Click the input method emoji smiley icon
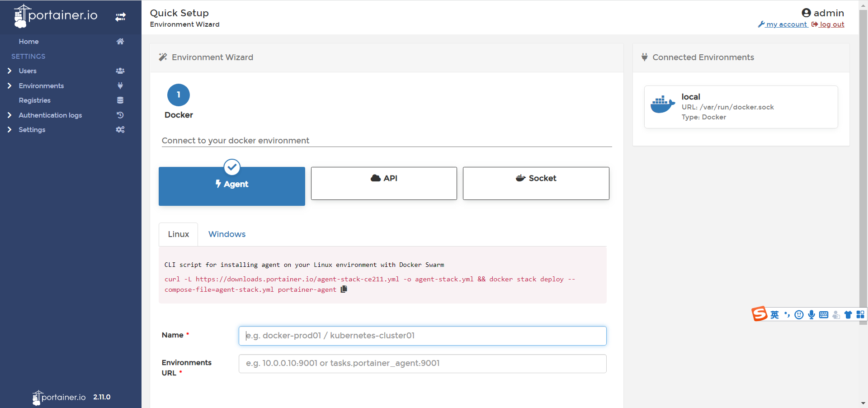This screenshot has height=408, width=868. [799, 315]
